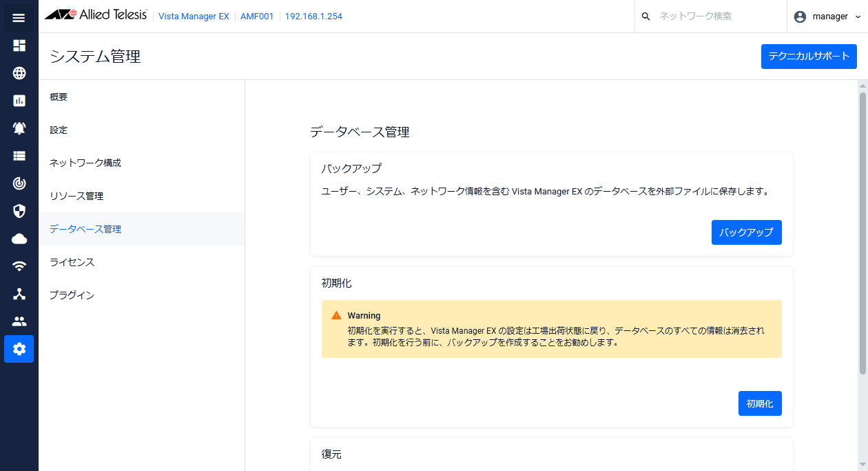Expand the manager user dropdown arrow
This screenshot has width=868, height=471.
coord(857,17)
